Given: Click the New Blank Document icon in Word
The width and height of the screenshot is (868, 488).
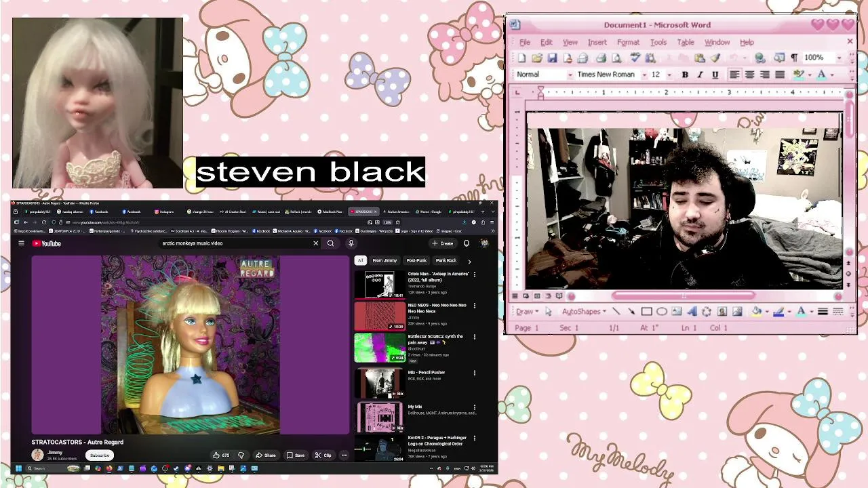Looking at the screenshot, I should click(x=521, y=58).
